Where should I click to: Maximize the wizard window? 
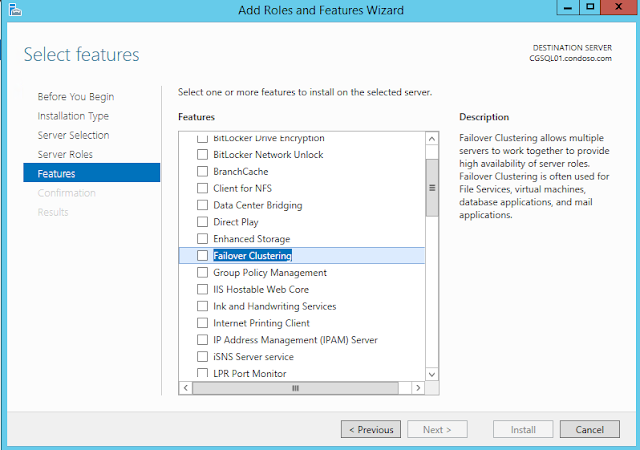point(590,9)
